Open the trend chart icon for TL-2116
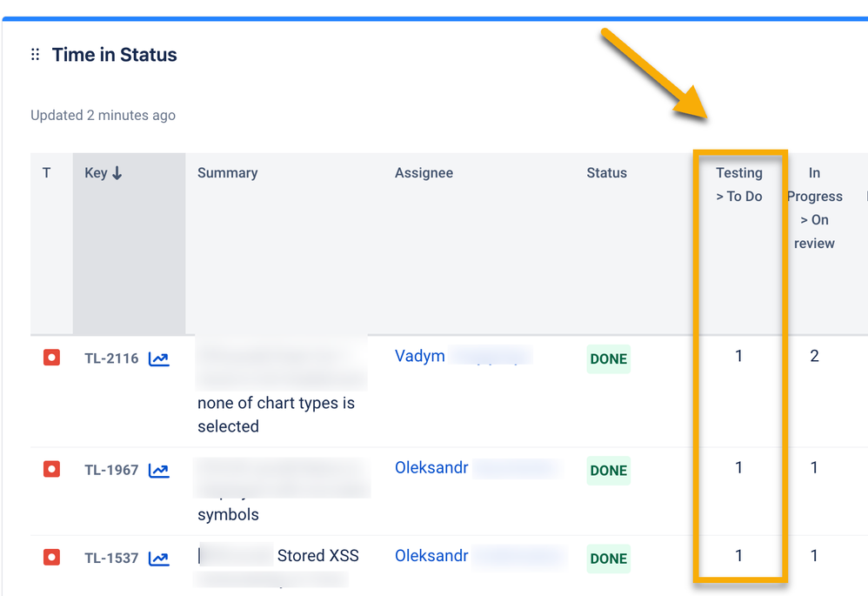This screenshot has width=868, height=596. (158, 358)
